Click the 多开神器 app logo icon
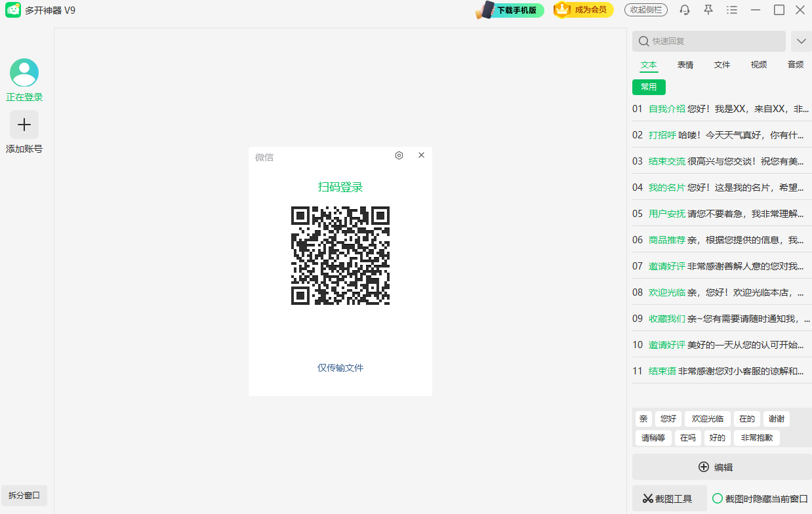Viewport: 812px width, 514px height. click(13, 10)
